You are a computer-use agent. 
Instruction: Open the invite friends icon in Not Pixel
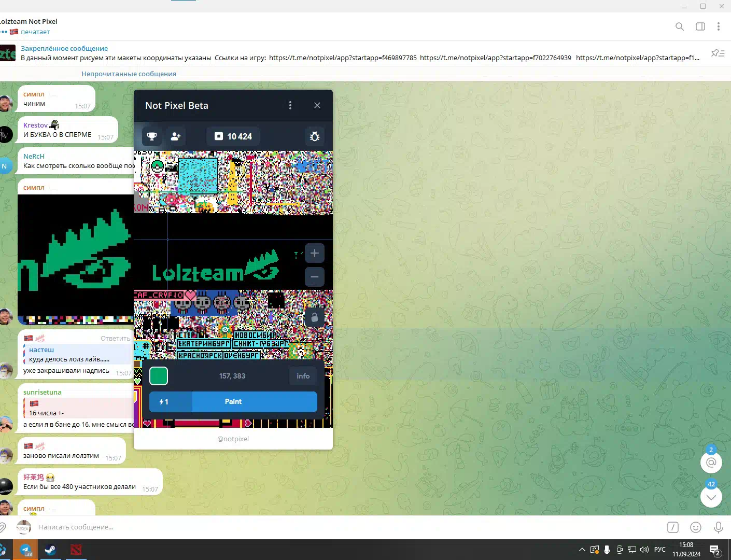[x=176, y=136]
